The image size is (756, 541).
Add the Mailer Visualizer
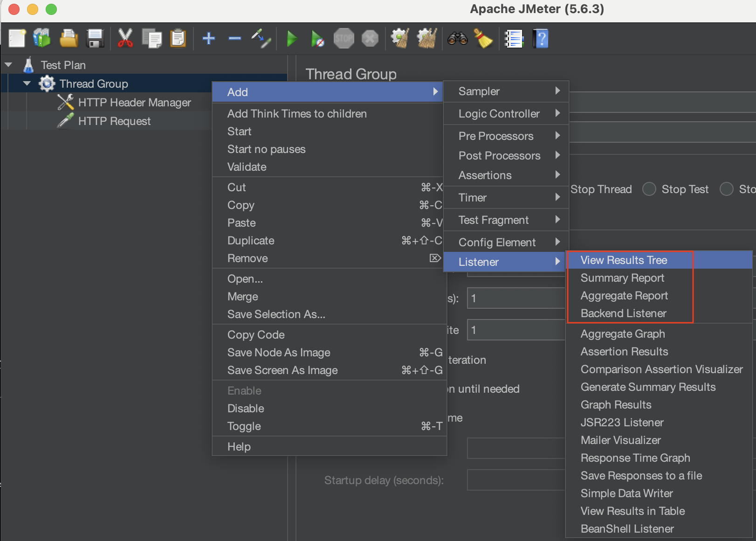click(x=659, y=440)
